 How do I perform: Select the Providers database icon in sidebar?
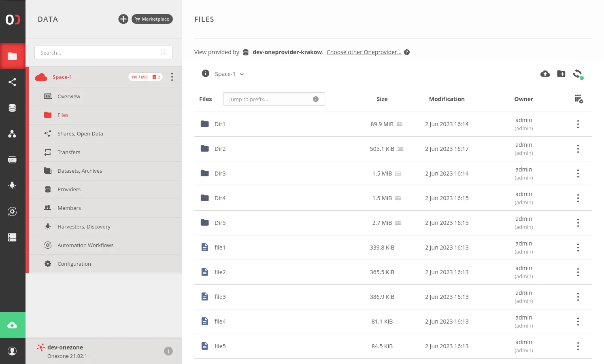pyautogui.click(x=13, y=108)
